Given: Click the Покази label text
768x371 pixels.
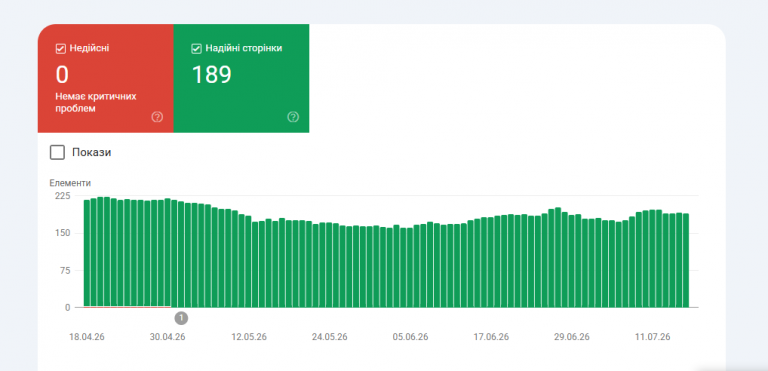Looking at the screenshot, I should pyautogui.click(x=92, y=152).
